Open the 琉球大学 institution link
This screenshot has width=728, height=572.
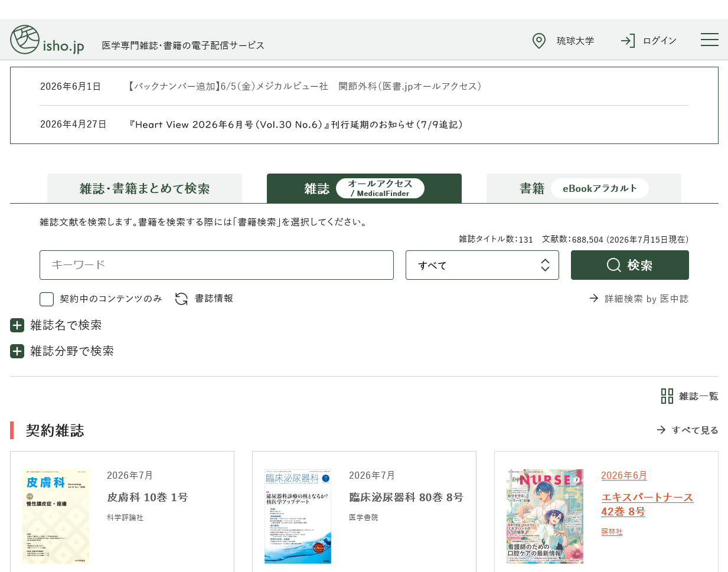pyautogui.click(x=575, y=41)
